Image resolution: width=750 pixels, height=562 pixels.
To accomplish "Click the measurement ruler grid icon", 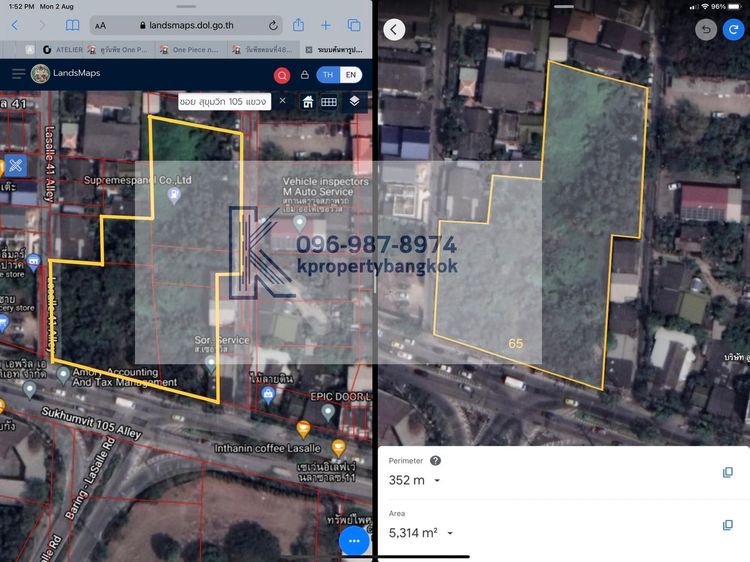I will pos(329,101).
